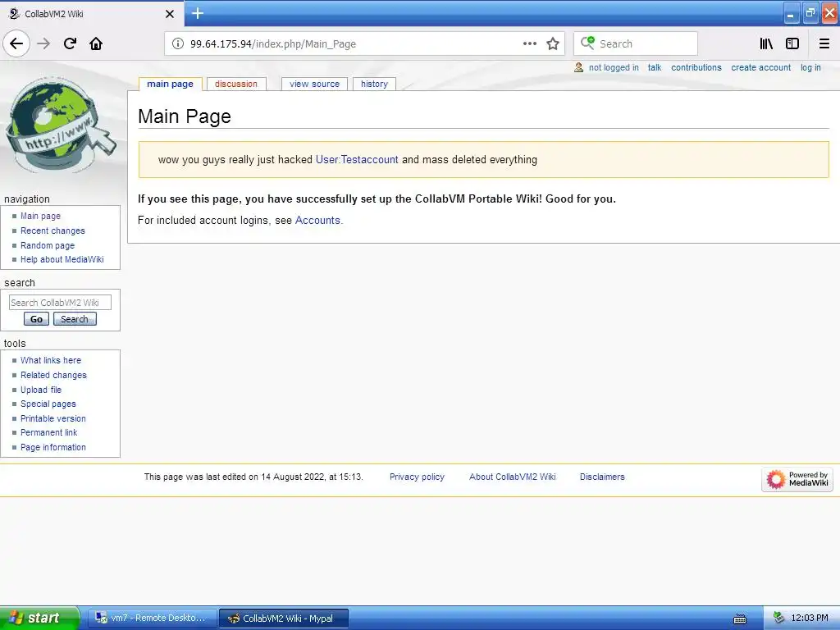This screenshot has width=840, height=630.
Task: Open page actions three-dot menu
Action: point(529,44)
